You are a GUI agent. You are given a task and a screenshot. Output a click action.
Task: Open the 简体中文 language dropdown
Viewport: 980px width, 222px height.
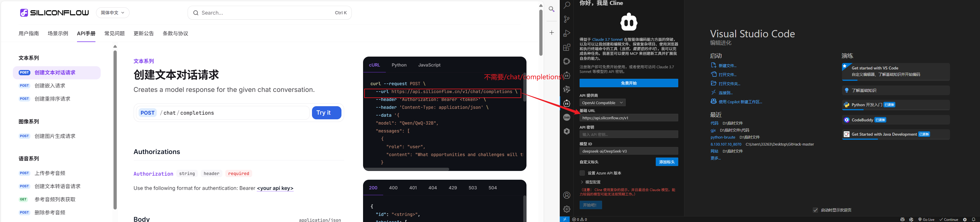113,13
